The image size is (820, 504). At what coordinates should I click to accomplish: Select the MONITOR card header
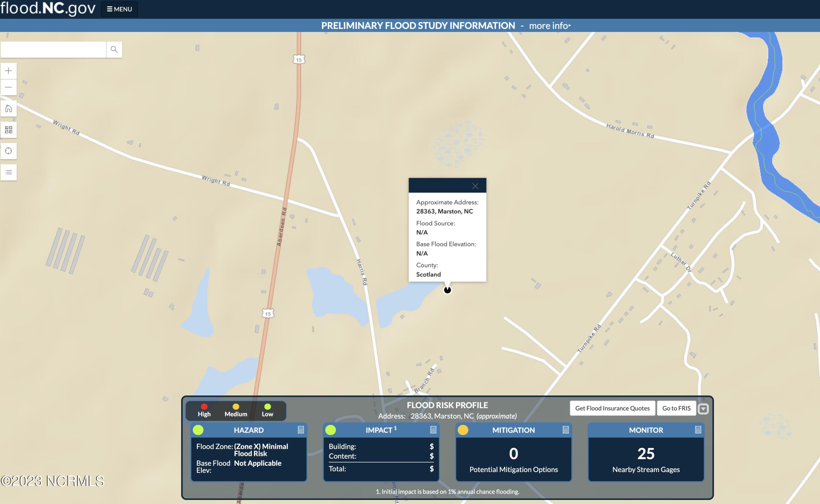[x=646, y=430]
